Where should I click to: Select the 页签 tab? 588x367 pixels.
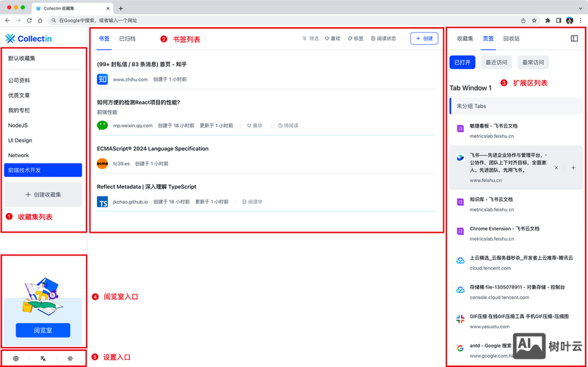488,39
